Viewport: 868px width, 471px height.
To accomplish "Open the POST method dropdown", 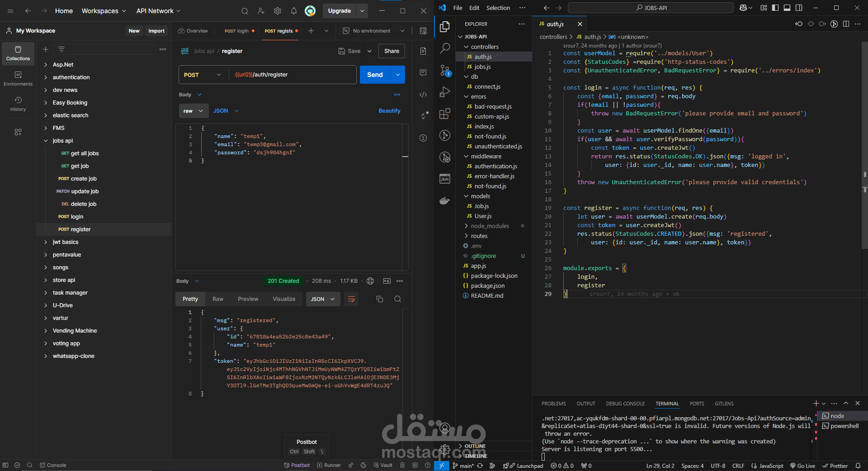I will click(x=203, y=75).
